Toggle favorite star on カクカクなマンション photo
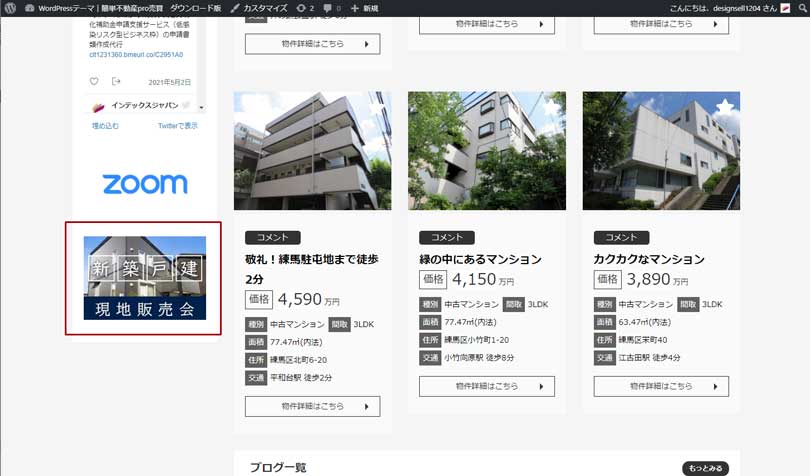Viewport: 810px width, 476px height. [x=725, y=107]
